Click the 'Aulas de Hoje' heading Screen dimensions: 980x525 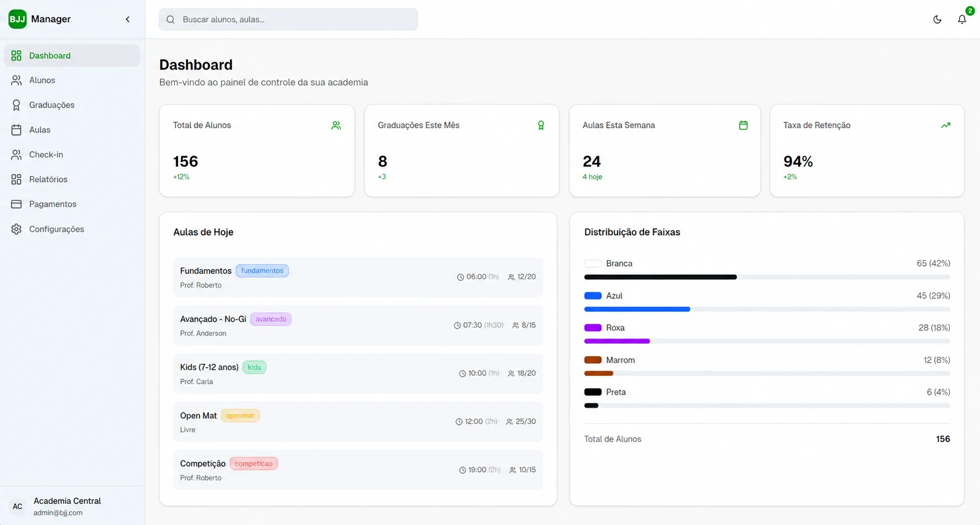coord(203,232)
